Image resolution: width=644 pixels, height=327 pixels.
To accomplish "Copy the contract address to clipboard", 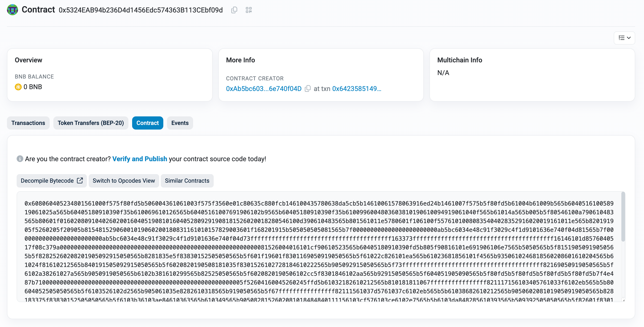I will click(234, 10).
